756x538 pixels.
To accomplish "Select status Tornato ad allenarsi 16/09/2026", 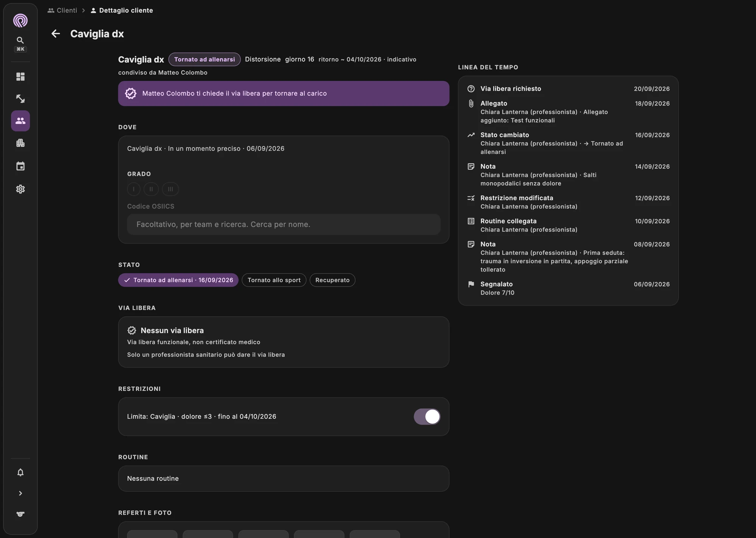I will tap(178, 280).
